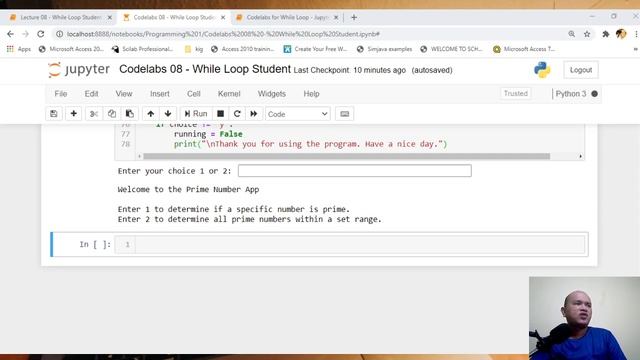Close the Codelabs for While Loop tab
The width and height of the screenshot is (640, 360).
336,18
